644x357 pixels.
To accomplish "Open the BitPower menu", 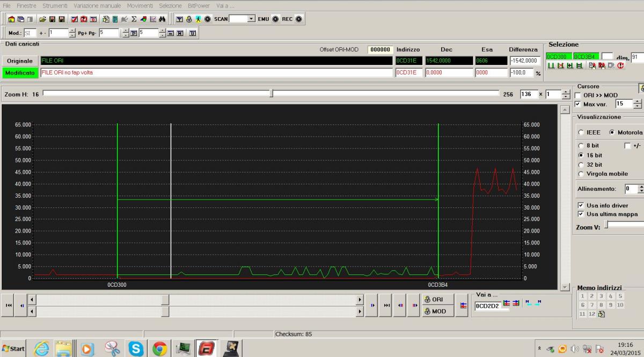I will 199,5.
